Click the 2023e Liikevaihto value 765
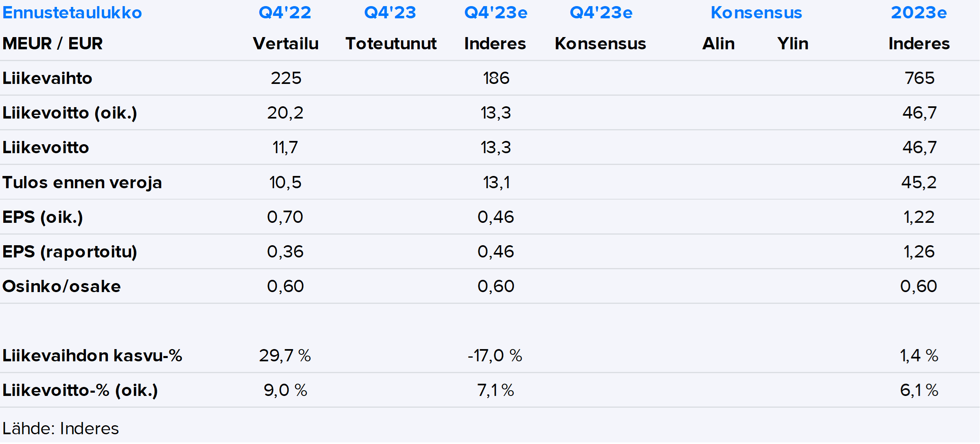Viewport: 980px width, 444px height. click(x=919, y=78)
